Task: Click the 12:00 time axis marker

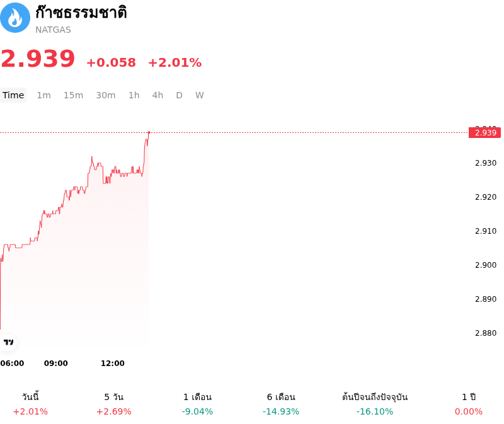Action: [113, 364]
